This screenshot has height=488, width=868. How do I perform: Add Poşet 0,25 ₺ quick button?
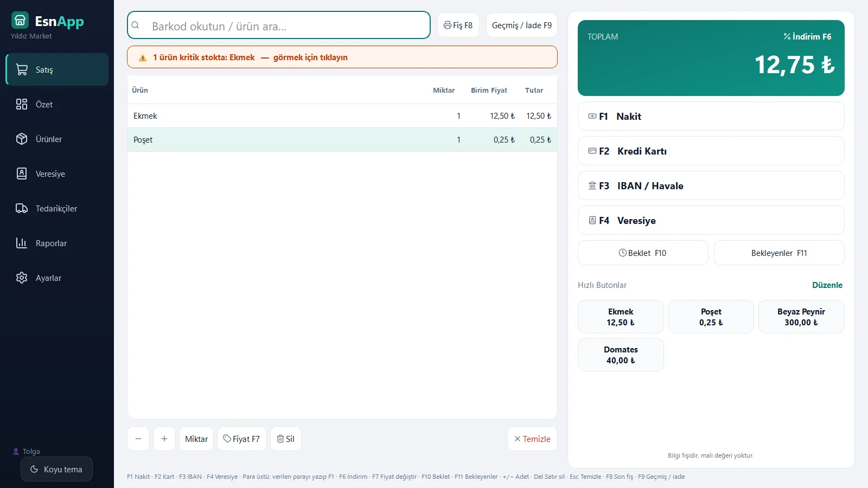pos(711,317)
